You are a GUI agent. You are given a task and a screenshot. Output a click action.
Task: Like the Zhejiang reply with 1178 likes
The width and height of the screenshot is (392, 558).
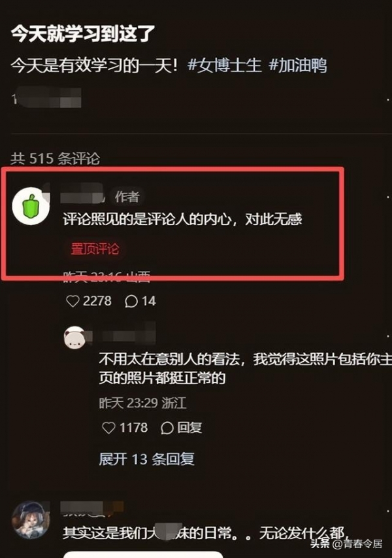point(125,427)
